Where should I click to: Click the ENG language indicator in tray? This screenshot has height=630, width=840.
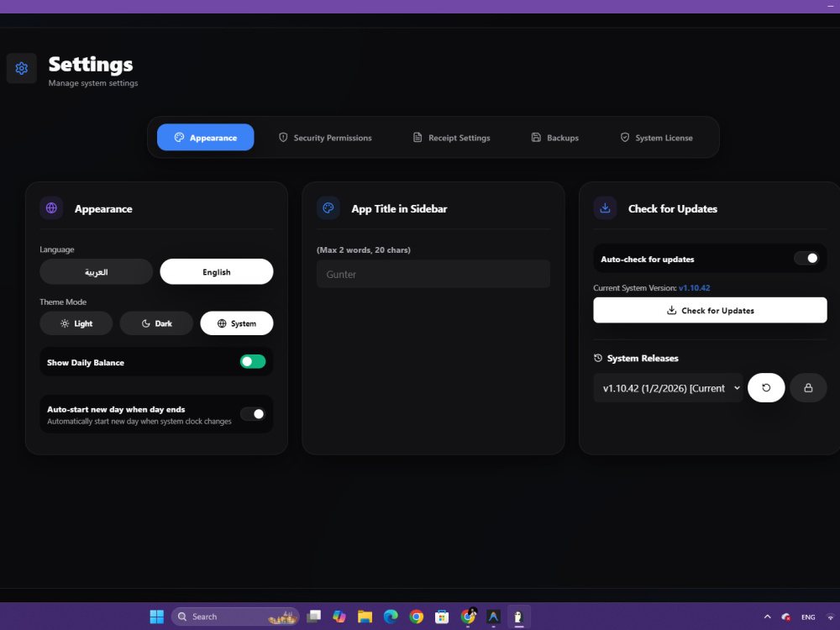click(808, 617)
